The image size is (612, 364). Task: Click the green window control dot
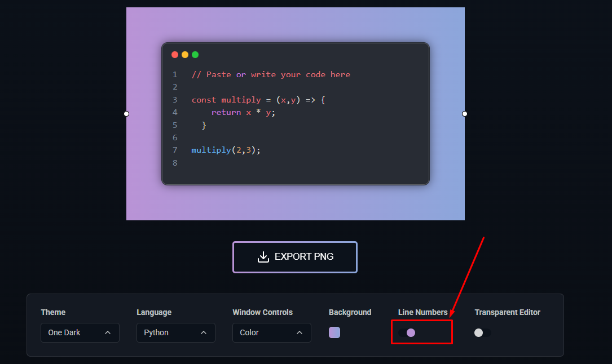point(195,55)
